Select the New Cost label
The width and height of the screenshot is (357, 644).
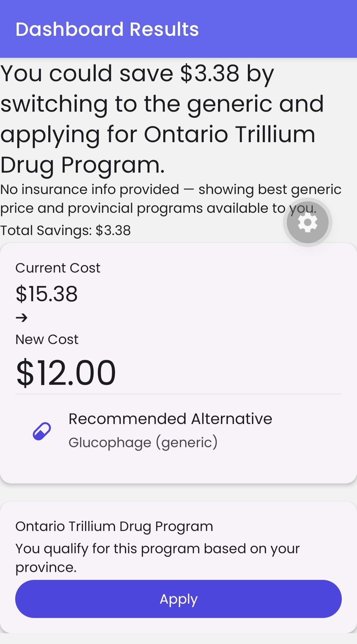tap(47, 340)
